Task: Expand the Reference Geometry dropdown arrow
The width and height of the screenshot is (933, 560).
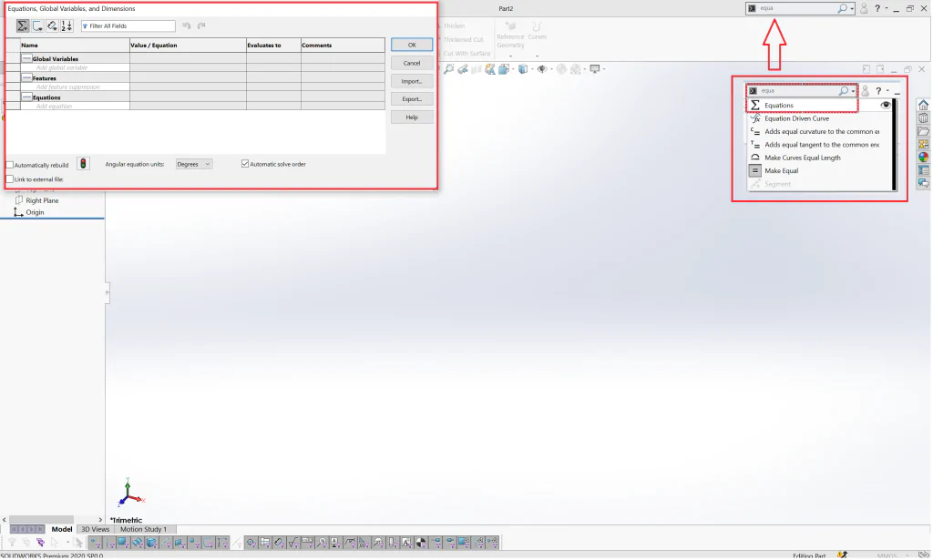Action: point(510,56)
